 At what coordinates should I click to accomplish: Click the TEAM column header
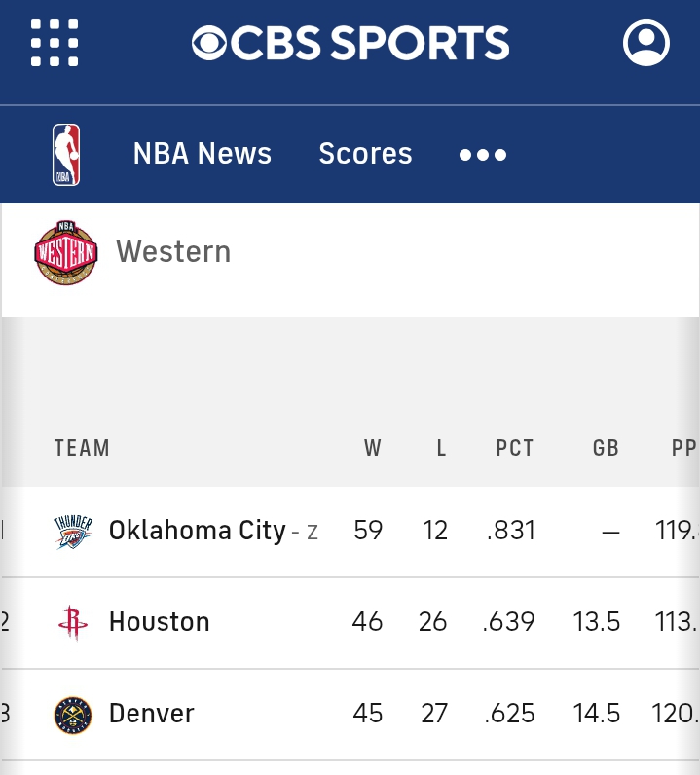pyautogui.click(x=82, y=448)
